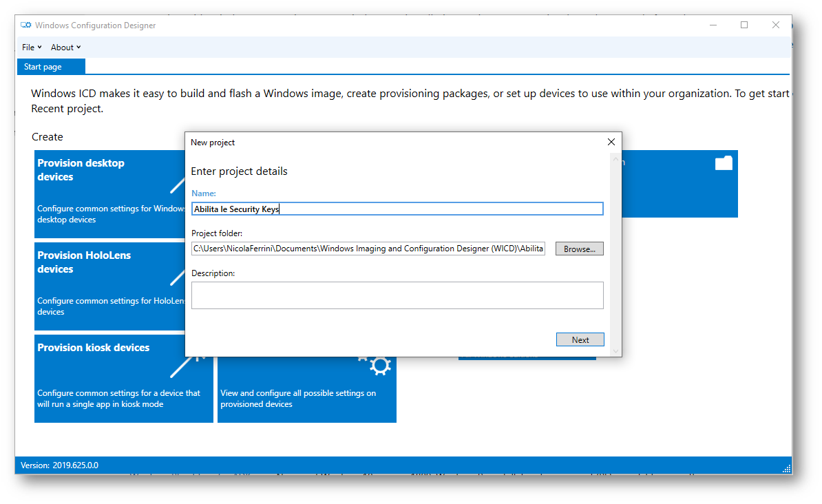This screenshot has height=504, width=822.
Task: Minimize the Windows Configuration Designer window
Action: [x=713, y=25]
